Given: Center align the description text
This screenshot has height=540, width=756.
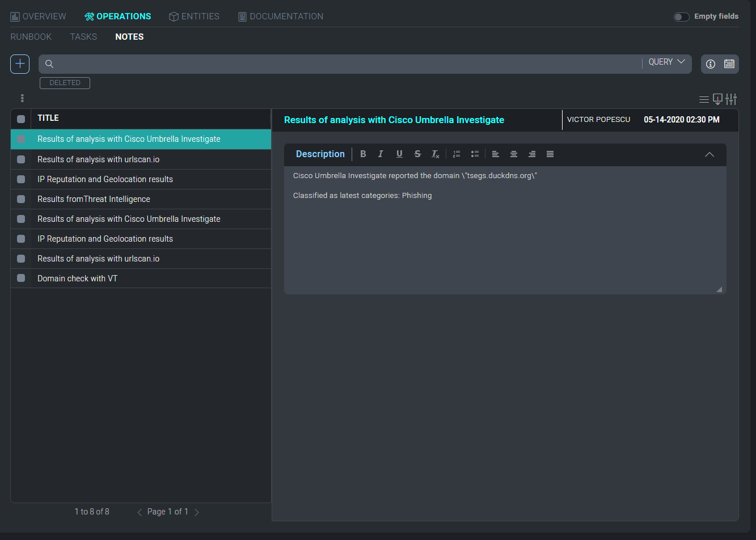Looking at the screenshot, I should 514,154.
